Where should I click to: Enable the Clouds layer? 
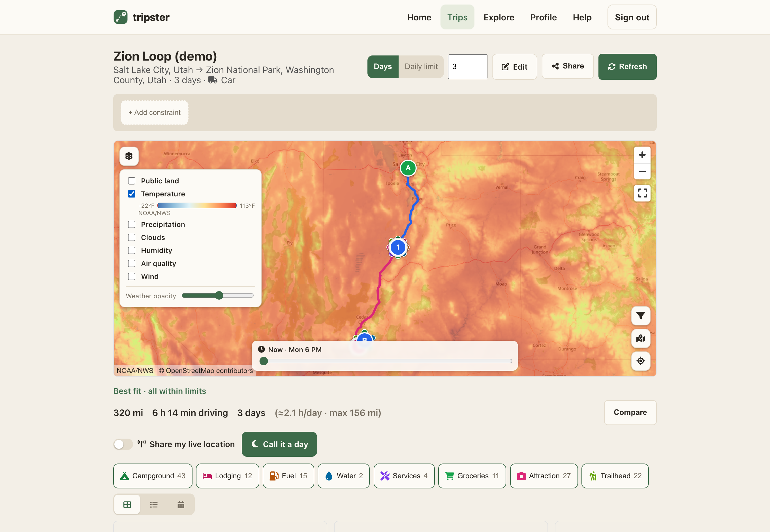coord(132,237)
